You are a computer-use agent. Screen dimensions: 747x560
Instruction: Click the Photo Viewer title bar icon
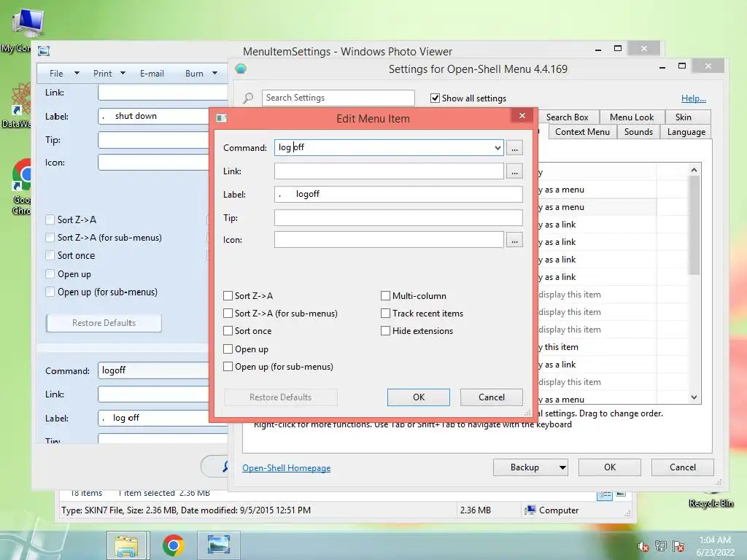(x=44, y=51)
